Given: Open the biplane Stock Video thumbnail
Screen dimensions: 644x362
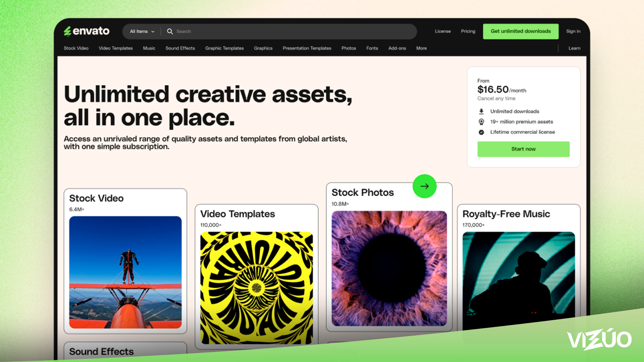Looking at the screenshot, I should click(x=125, y=272).
